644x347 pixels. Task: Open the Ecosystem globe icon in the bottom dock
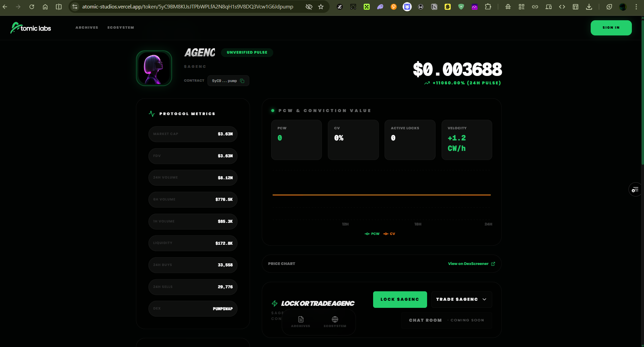tap(335, 321)
